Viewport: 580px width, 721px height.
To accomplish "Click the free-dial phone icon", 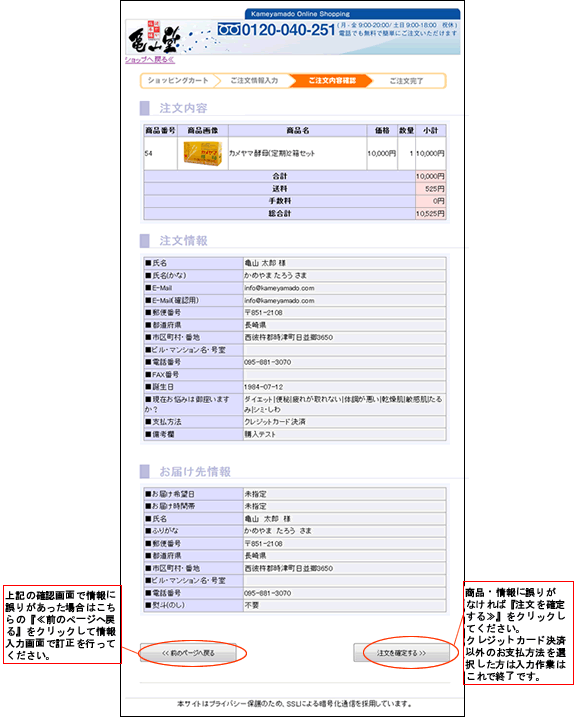I will click(229, 30).
